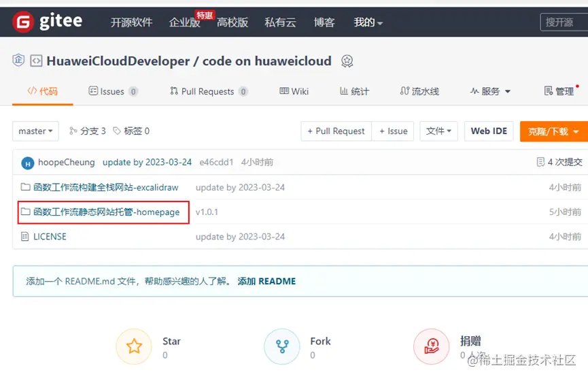Open the Web IDE button
Image resolution: width=588 pixels, height=379 pixels.
489,131
